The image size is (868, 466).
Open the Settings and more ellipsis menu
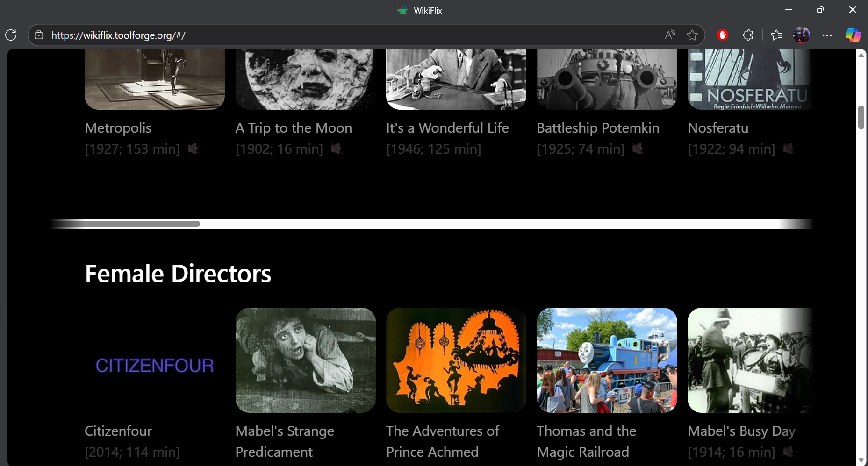[827, 35]
